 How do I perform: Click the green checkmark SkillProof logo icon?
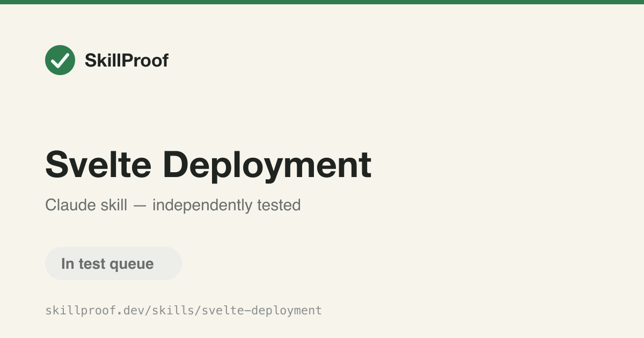pos(60,60)
